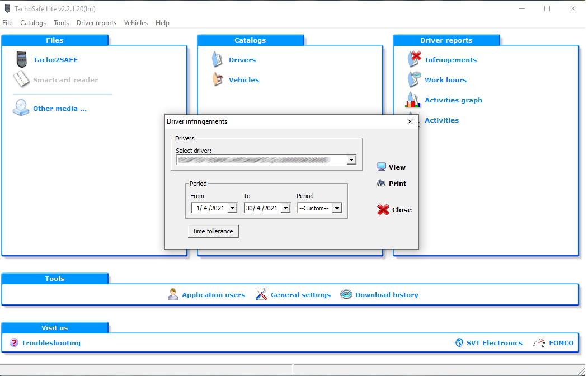Click the Vehicles catalog icon
588x376 pixels.
pos(217,79)
